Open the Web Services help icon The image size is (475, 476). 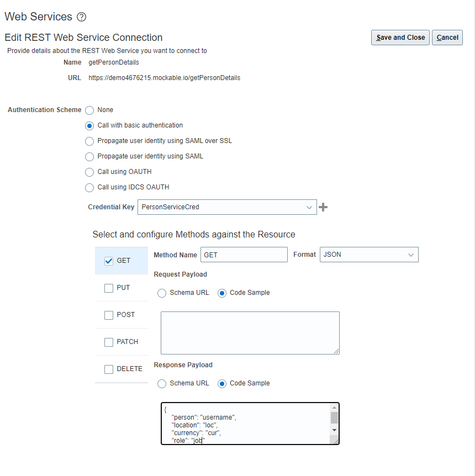(x=81, y=17)
